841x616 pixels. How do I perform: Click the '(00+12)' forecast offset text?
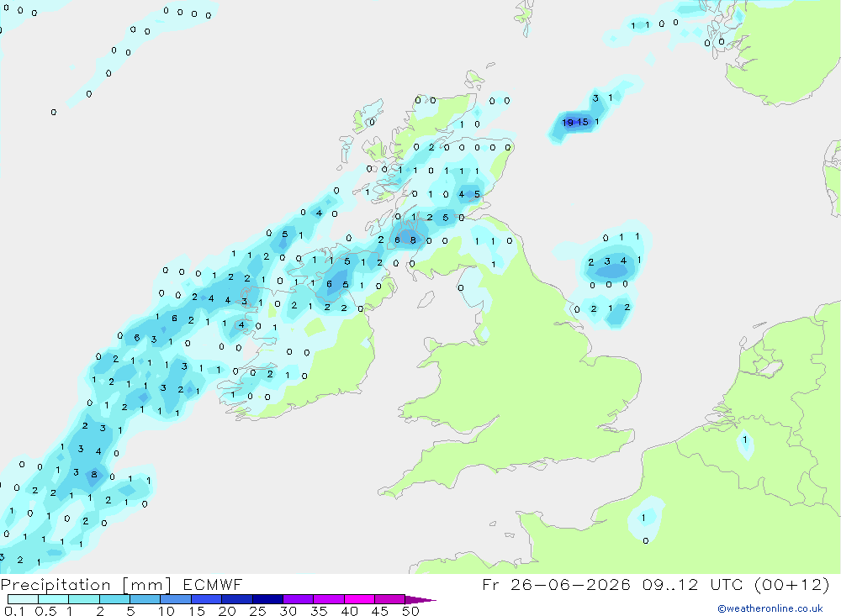pos(791,584)
